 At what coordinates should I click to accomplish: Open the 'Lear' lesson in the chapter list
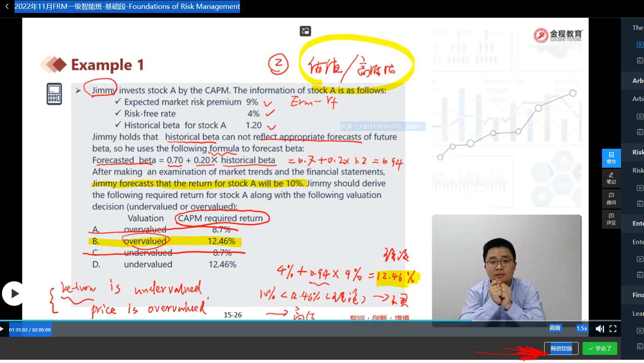pos(638,313)
